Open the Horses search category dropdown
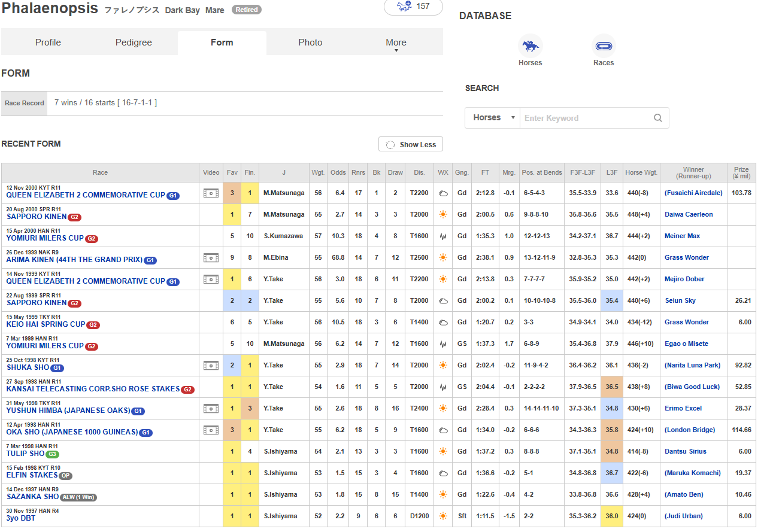 pyautogui.click(x=492, y=118)
